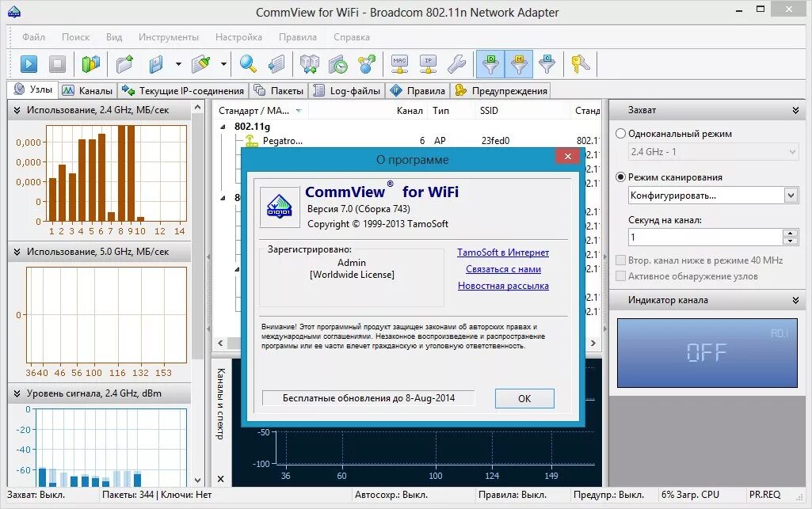Open the 2.4 GHz - 1 channel dropdown
This screenshot has width=812, height=509.
pos(712,151)
